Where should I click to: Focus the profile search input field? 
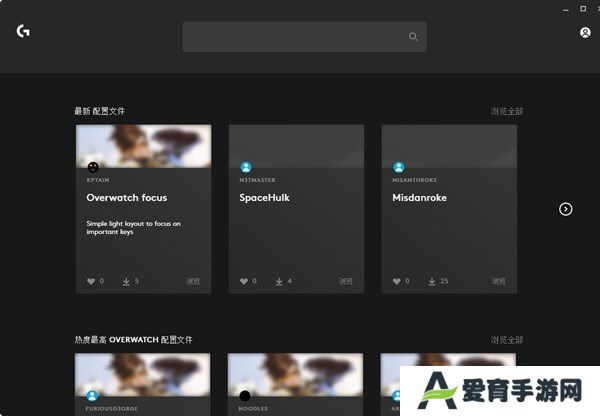304,37
